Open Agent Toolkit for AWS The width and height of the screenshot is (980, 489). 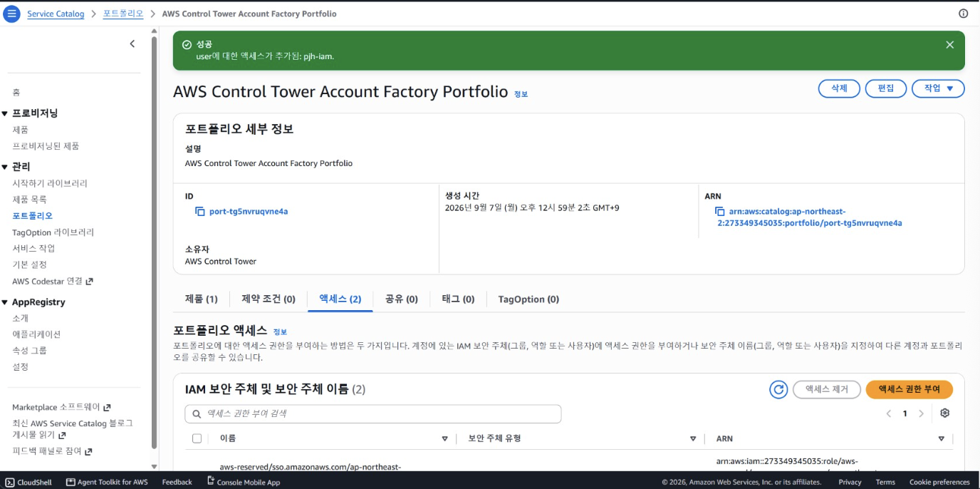coord(107,482)
